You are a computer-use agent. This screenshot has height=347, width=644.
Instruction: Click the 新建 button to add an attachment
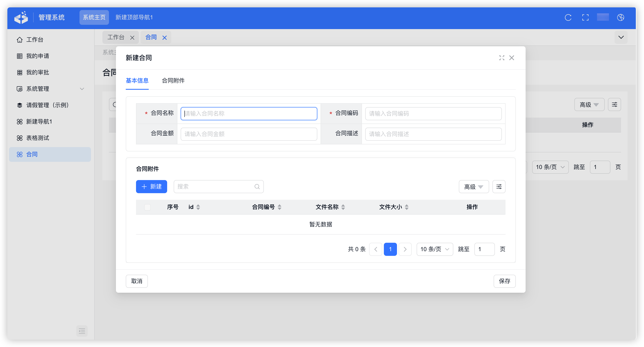pos(152,186)
